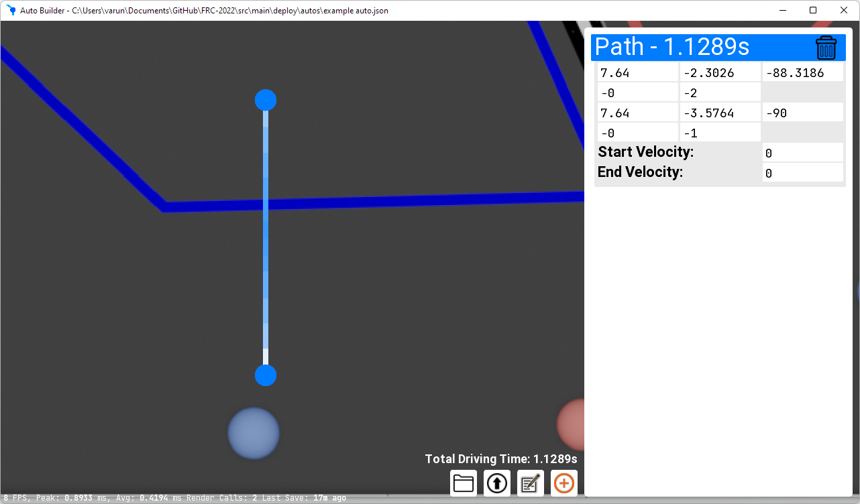
Task: Click the Path - 1.1289s header
Action: pos(718,48)
